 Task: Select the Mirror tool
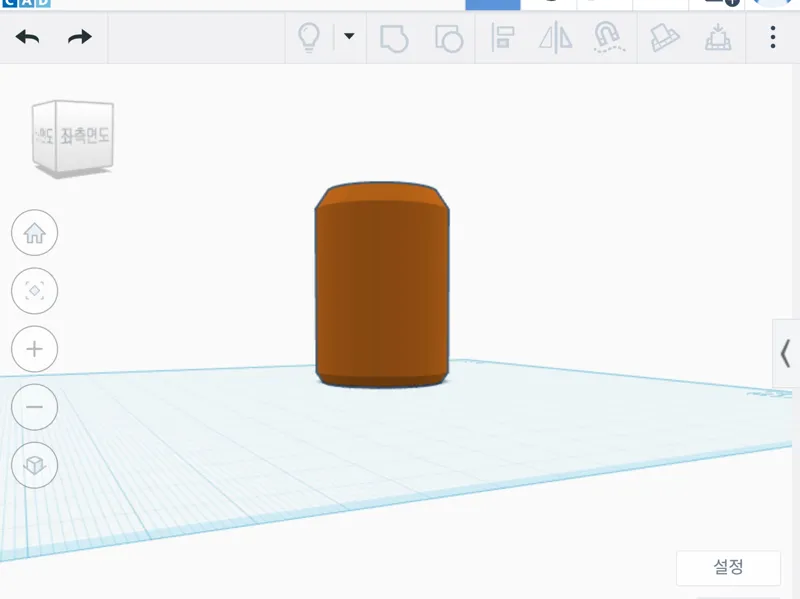556,38
